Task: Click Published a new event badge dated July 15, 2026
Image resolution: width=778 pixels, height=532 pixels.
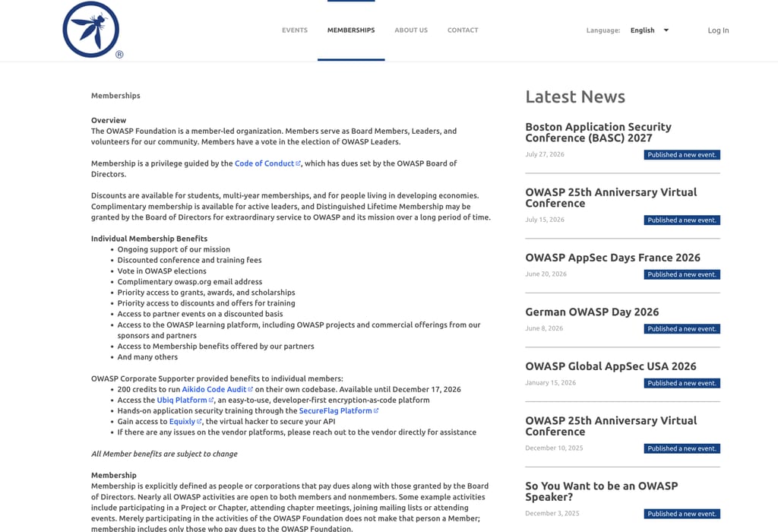Action: (682, 220)
